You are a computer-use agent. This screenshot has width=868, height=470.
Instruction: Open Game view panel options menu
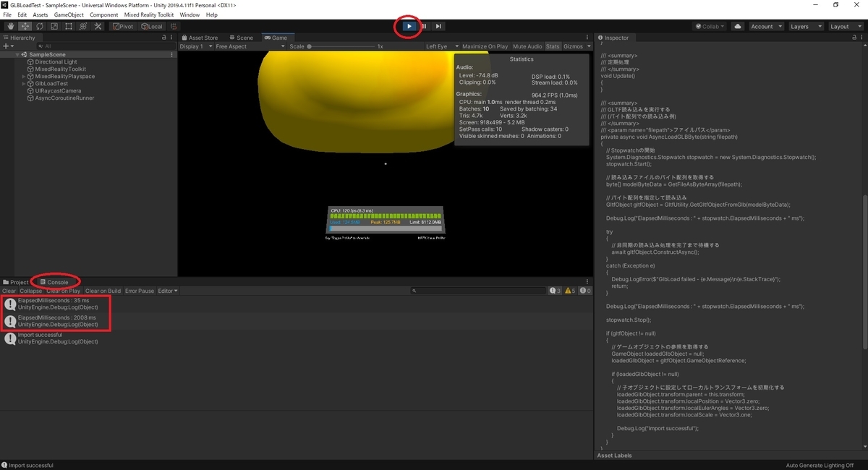tap(588, 38)
